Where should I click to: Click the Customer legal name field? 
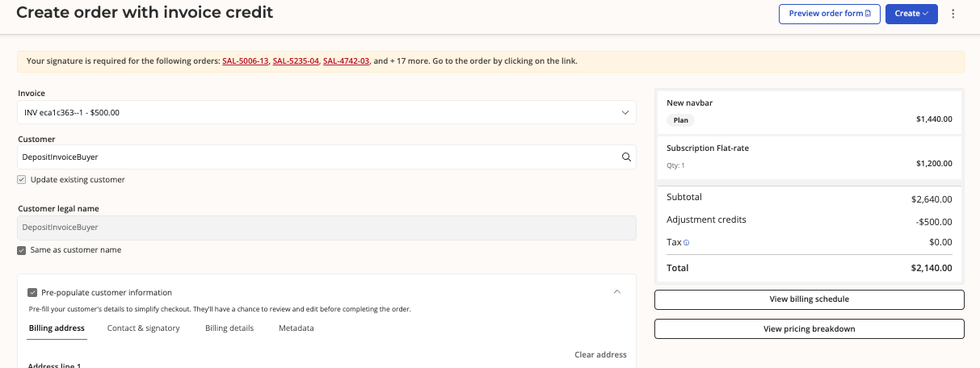pos(327,228)
